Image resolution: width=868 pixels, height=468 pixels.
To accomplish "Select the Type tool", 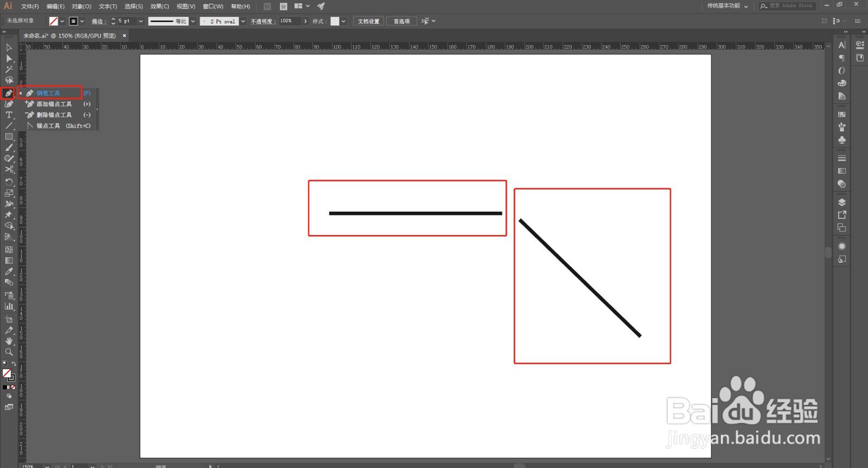I will coord(9,115).
